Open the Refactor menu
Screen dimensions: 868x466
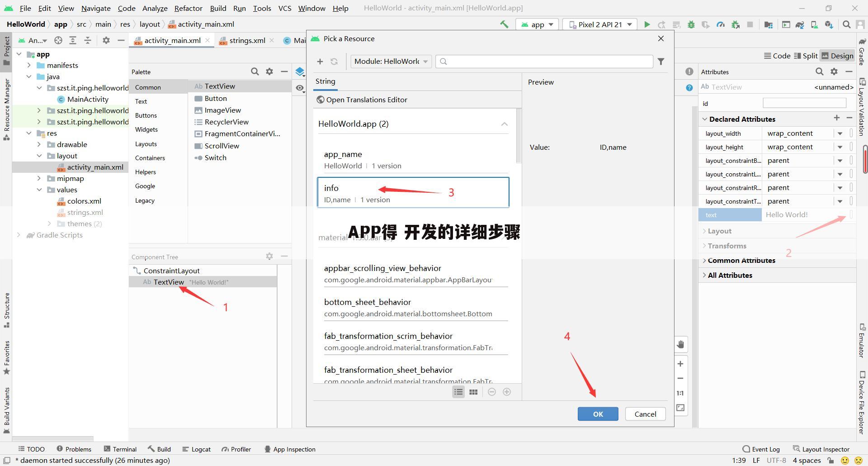pyautogui.click(x=188, y=8)
